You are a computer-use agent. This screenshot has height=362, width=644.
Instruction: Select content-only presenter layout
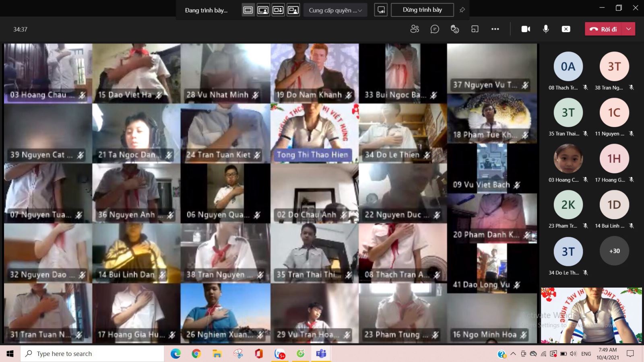248,10
